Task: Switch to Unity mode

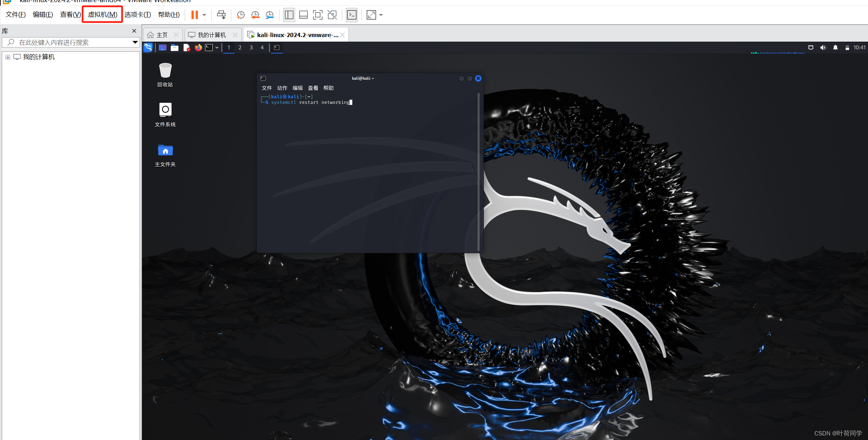Action: click(332, 15)
